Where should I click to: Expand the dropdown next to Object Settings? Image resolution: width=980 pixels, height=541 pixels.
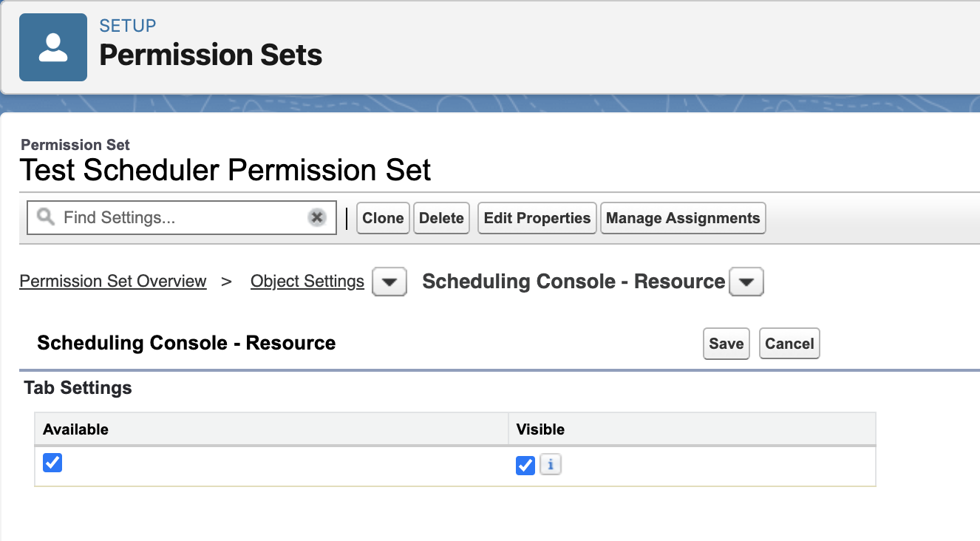click(x=389, y=282)
